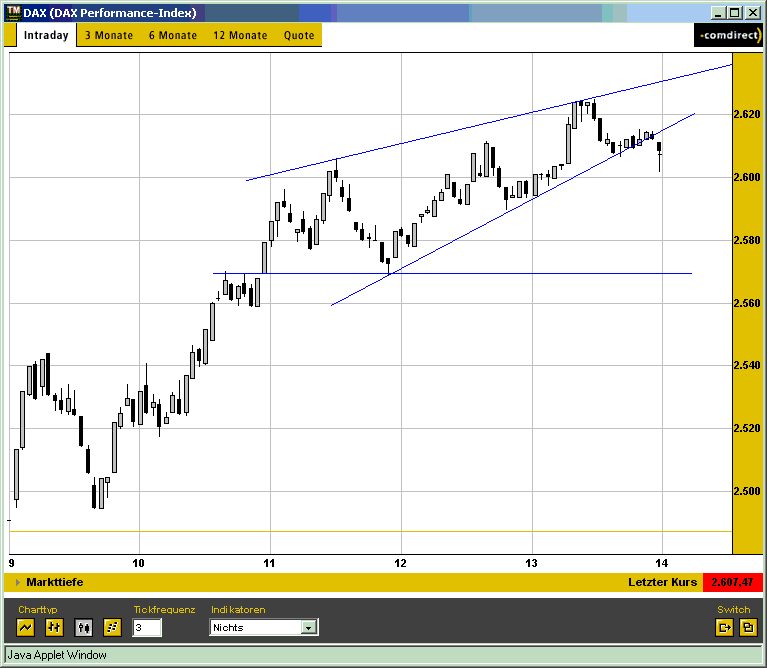Viewport: 767px width, 668px height.
Task: Click the DAX (DAX Performance-Index) window title
Action: click(x=110, y=13)
